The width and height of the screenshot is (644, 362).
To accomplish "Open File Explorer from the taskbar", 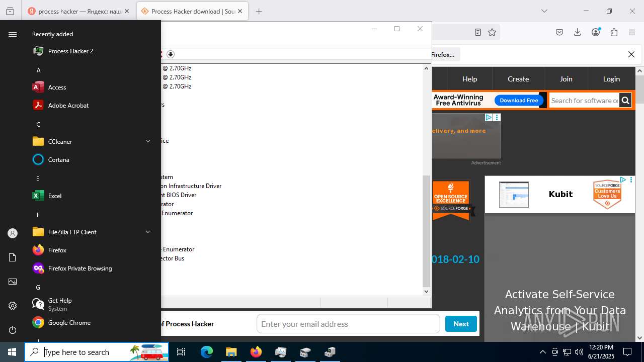I will coord(231,352).
